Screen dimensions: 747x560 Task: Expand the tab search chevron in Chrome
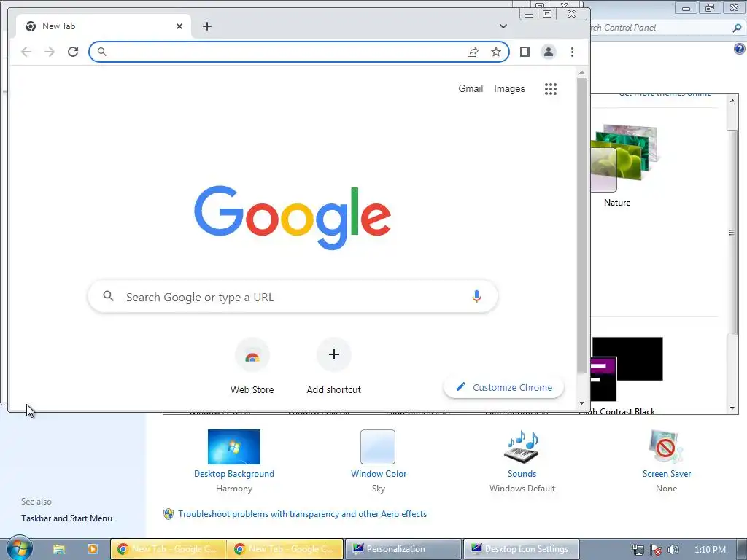tap(503, 26)
